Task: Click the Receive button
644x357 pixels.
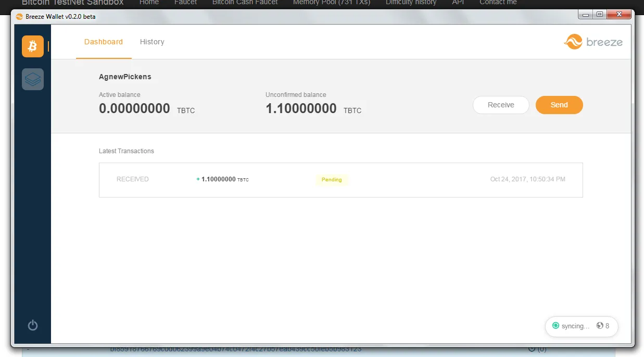Action: (501, 105)
